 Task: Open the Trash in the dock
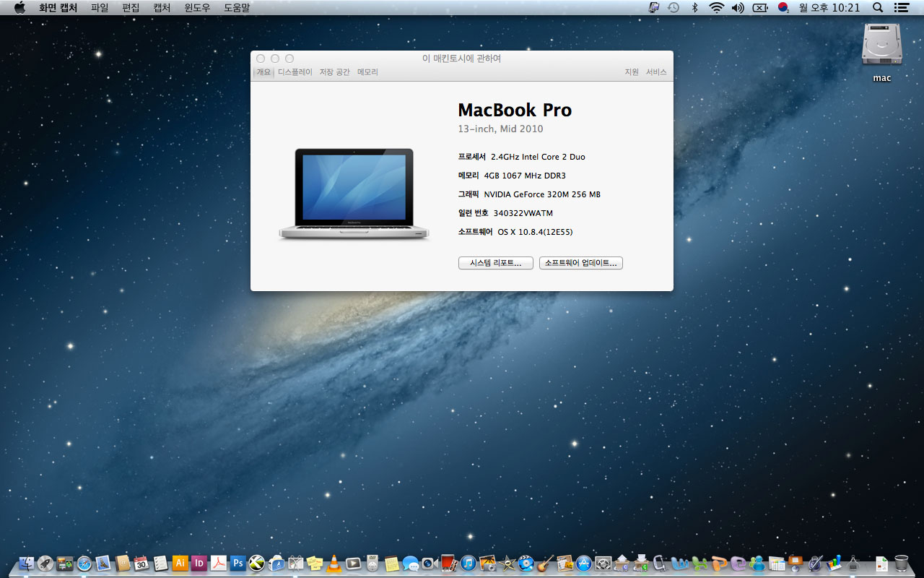click(901, 563)
